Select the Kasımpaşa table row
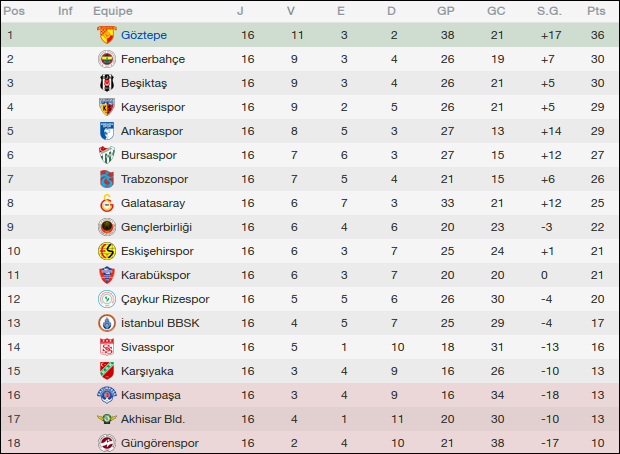 click(310, 395)
